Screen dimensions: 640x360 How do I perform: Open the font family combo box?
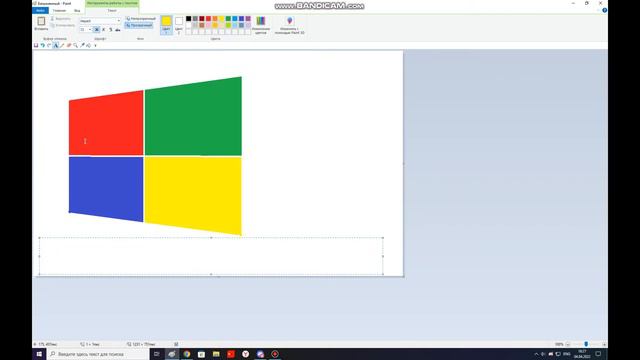(100, 21)
